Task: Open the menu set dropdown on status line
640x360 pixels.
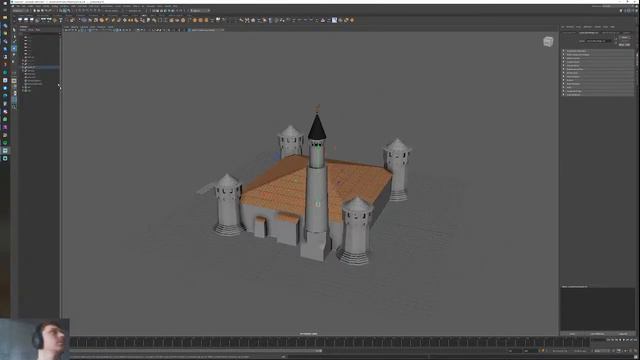Action: (20, 11)
